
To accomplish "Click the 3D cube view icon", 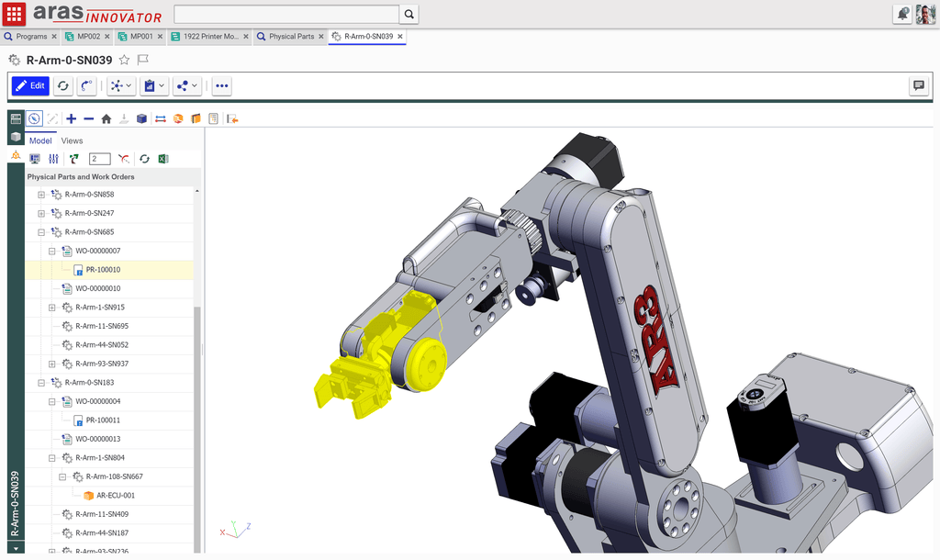I will pyautogui.click(x=141, y=118).
